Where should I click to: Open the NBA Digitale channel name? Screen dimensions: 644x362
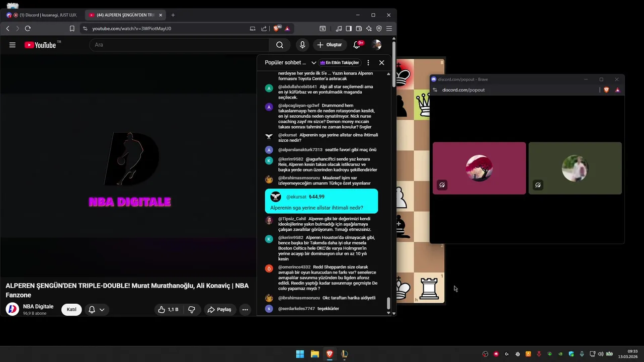(x=38, y=307)
